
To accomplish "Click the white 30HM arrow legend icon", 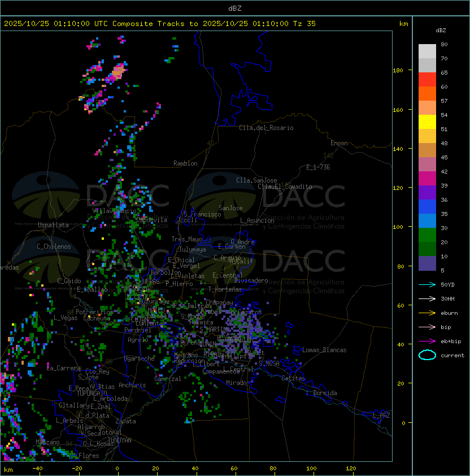I will (x=427, y=298).
